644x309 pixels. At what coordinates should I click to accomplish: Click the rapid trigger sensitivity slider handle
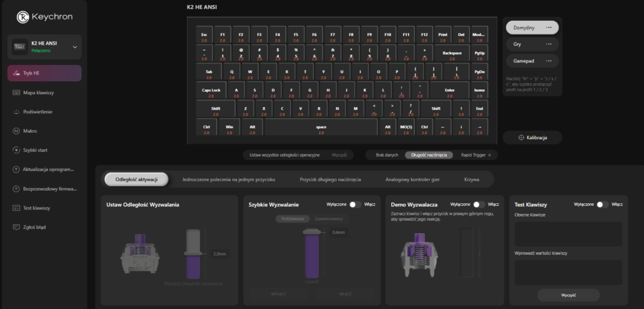[x=313, y=232]
